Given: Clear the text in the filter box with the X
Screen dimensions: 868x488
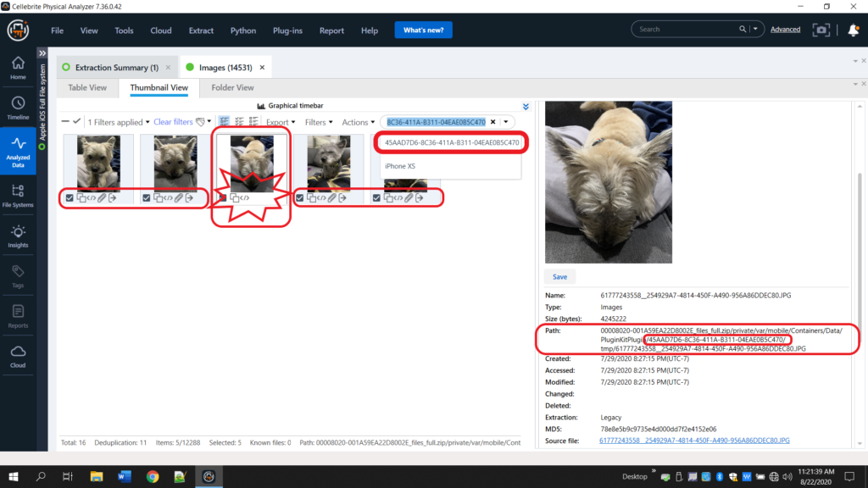Looking at the screenshot, I should 492,122.
